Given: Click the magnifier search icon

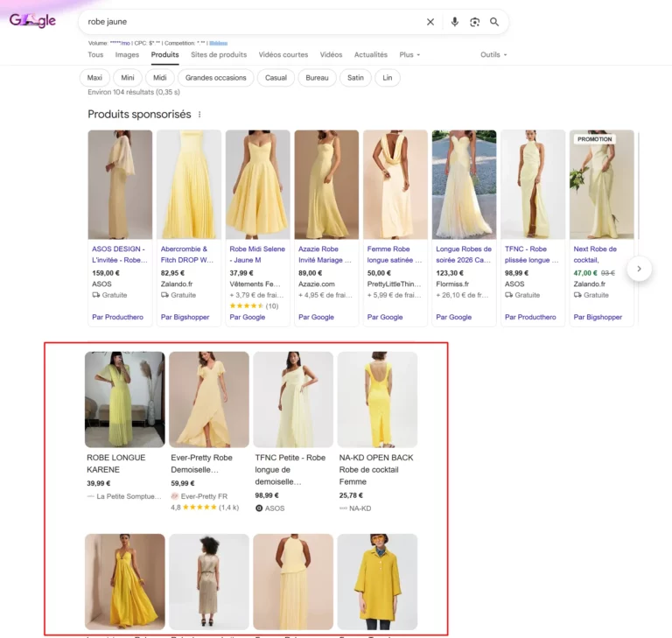Looking at the screenshot, I should click(x=494, y=22).
